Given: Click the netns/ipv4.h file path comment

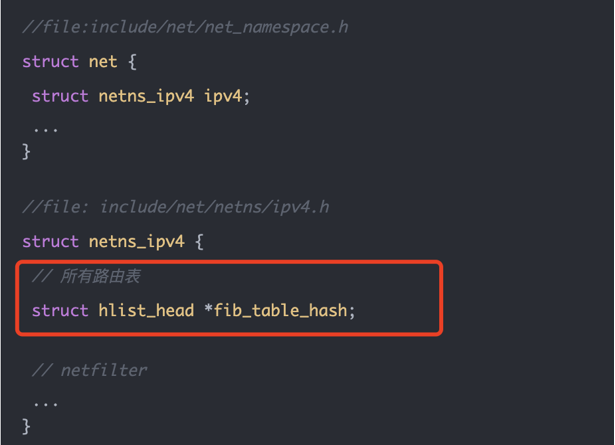Looking at the screenshot, I should [175, 207].
